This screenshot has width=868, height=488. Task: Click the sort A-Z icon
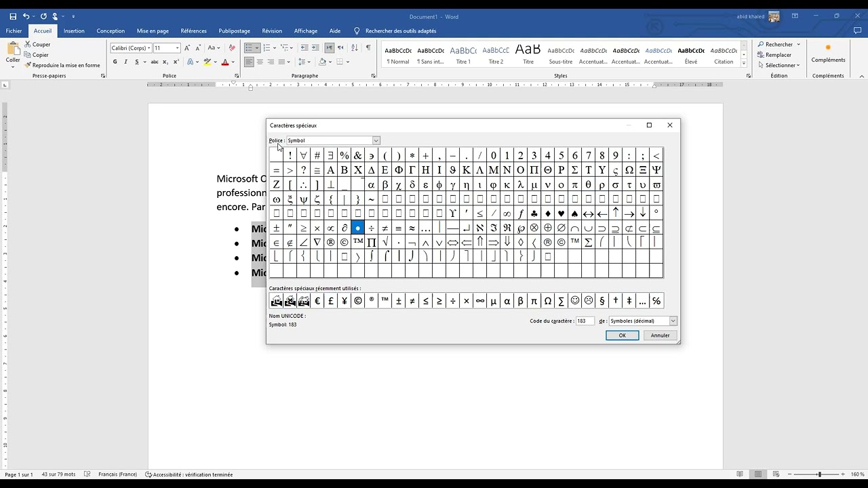point(355,48)
